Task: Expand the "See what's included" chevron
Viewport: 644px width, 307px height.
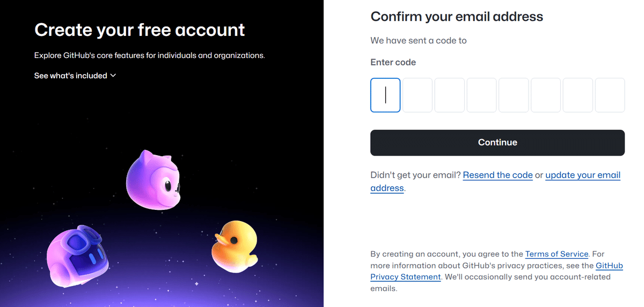Action: coord(113,76)
